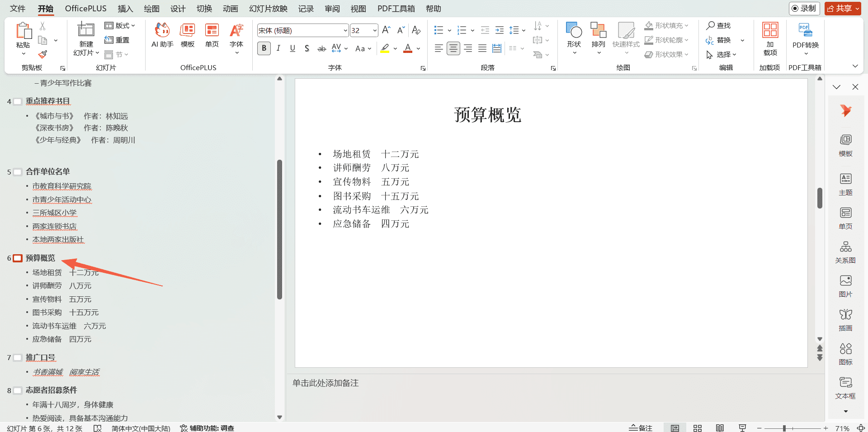This screenshot has width=868, height=432.
Task: Click 加载项 add-ins icon
Action: point(770,38)
